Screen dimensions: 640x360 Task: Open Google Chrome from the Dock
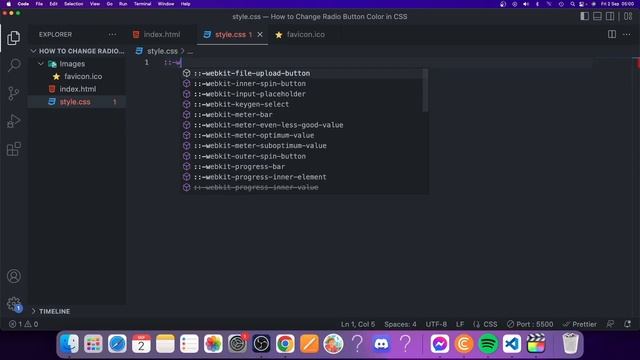point(285,344)
